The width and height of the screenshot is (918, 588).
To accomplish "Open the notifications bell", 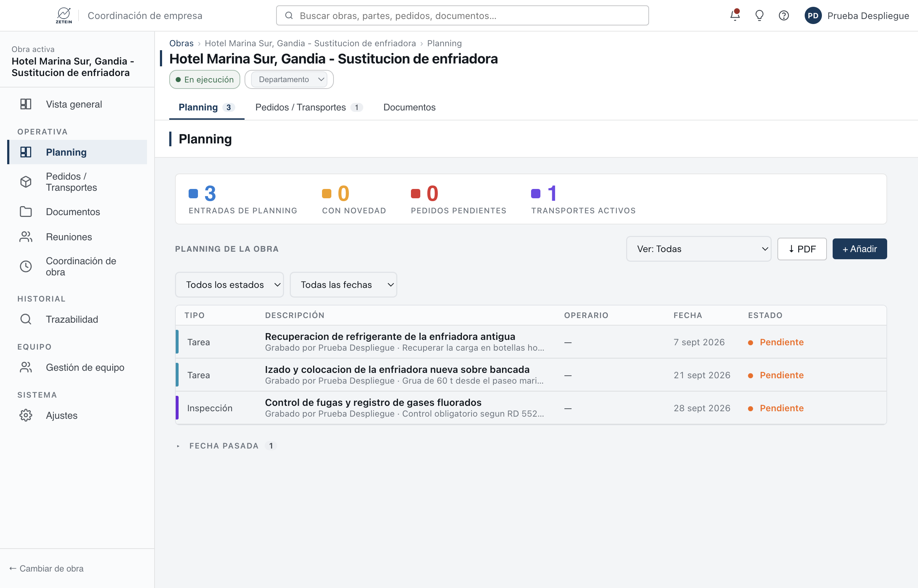I will coord(735,15).
